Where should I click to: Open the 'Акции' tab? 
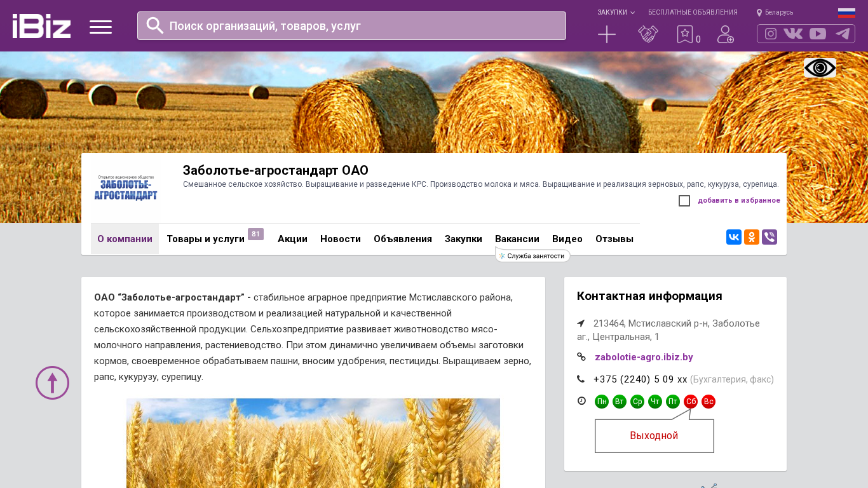click(292, 239)
